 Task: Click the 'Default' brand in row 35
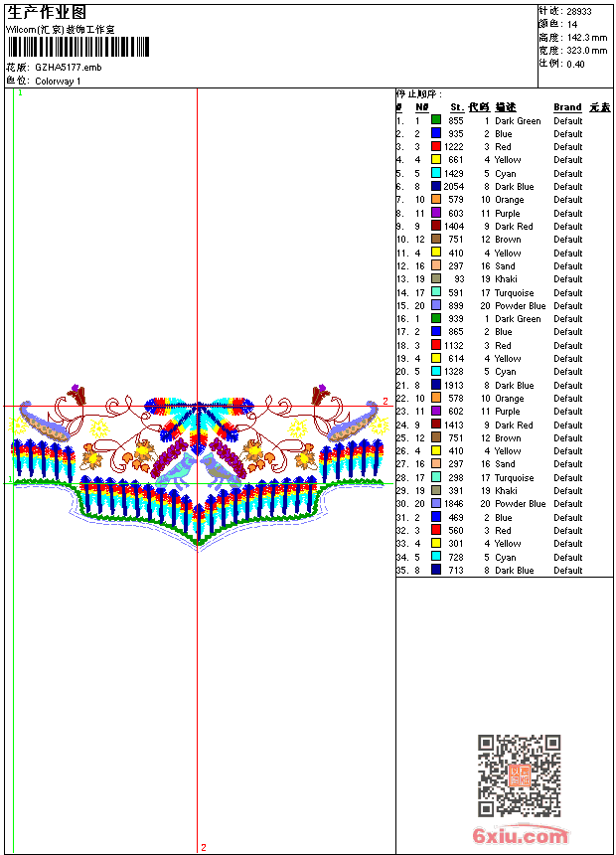568,571
